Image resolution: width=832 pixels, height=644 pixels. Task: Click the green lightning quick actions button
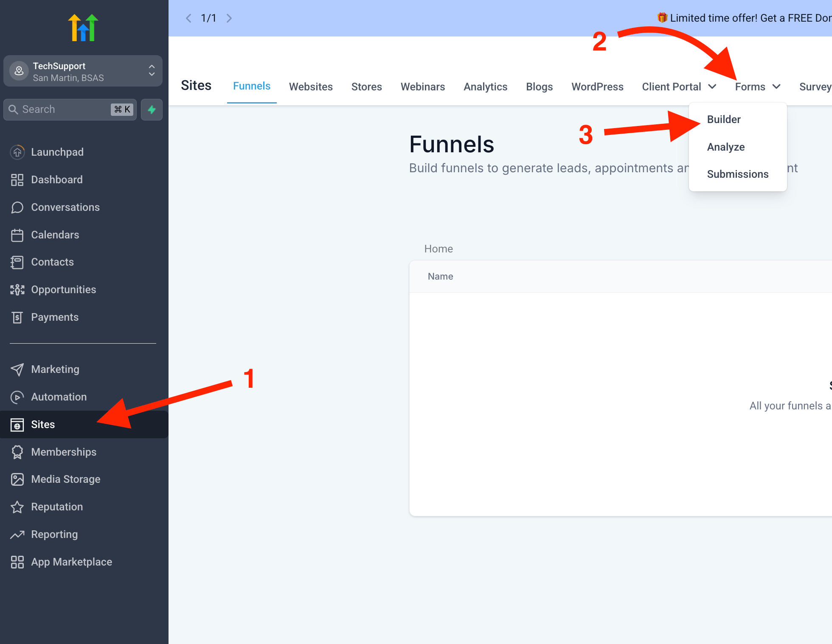click(152, 109)
